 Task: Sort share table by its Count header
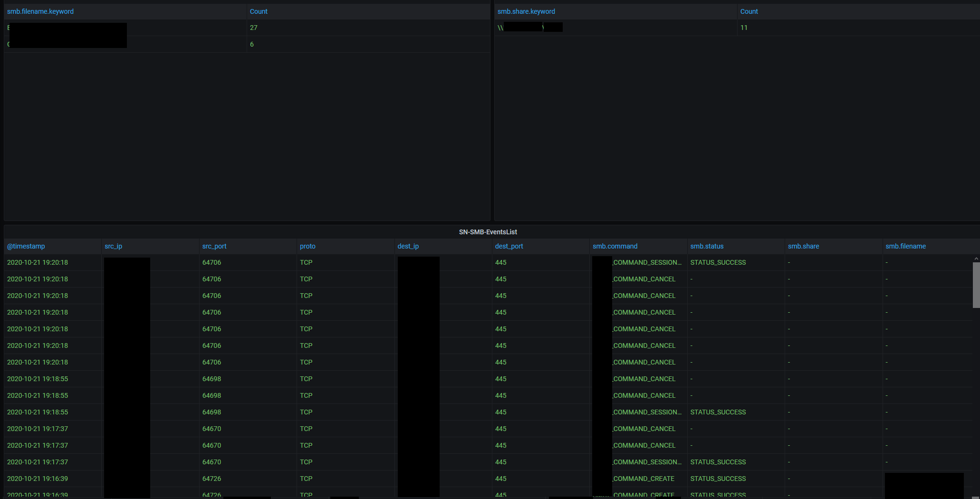point(749,11)
